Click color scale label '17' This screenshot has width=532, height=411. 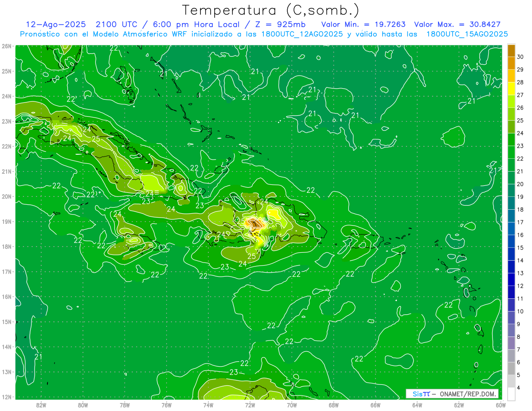[520, 222]
